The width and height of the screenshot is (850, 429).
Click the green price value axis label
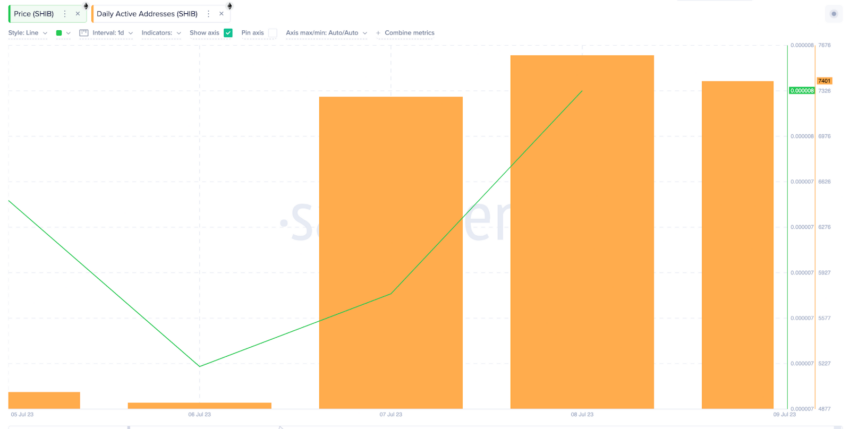click(802, 91)
